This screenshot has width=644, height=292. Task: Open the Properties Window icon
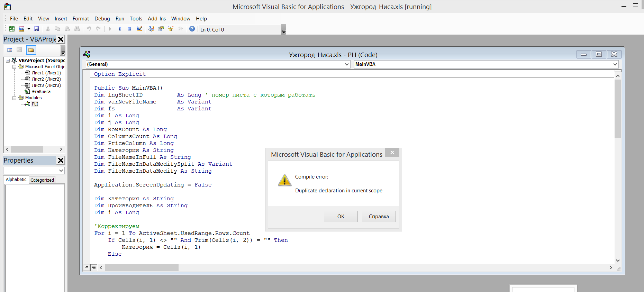pyautogui.click(x=161, y=29)
